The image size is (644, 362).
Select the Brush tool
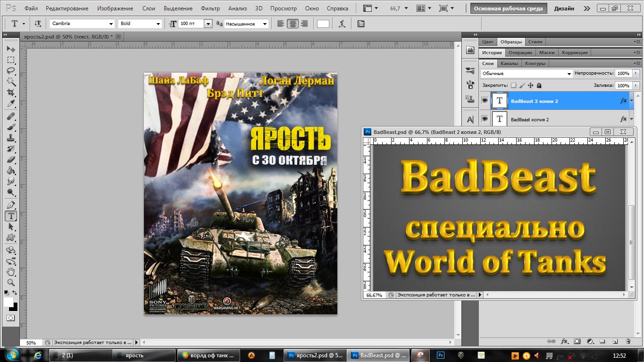pos(11,127)
